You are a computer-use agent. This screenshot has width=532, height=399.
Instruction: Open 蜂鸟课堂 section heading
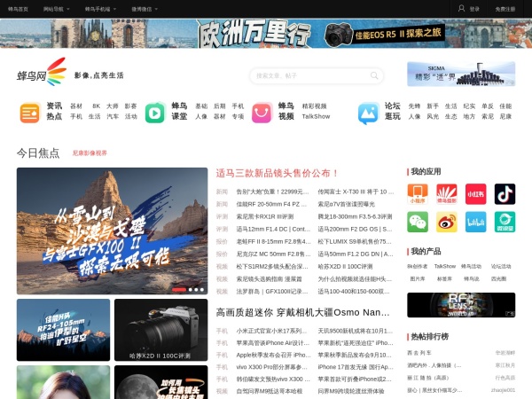[179, 111]
